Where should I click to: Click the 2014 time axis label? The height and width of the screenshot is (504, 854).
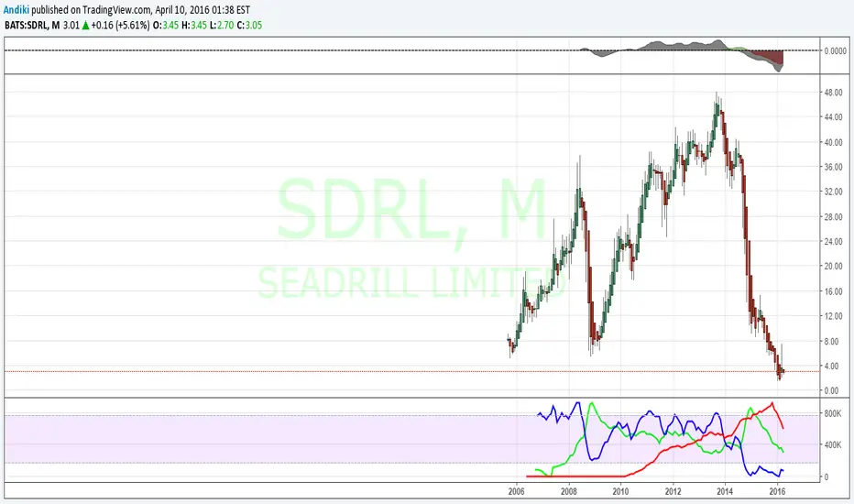click(725, 491)
